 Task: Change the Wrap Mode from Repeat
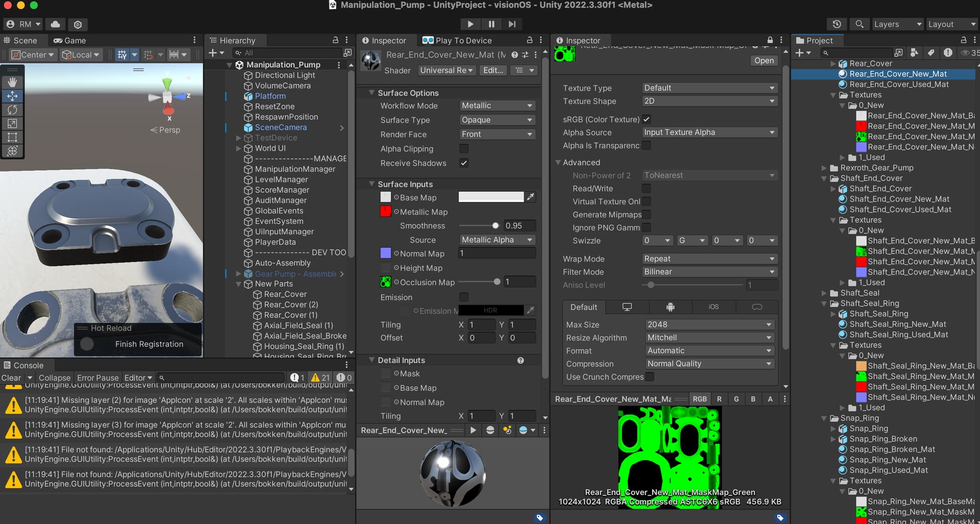708,258
